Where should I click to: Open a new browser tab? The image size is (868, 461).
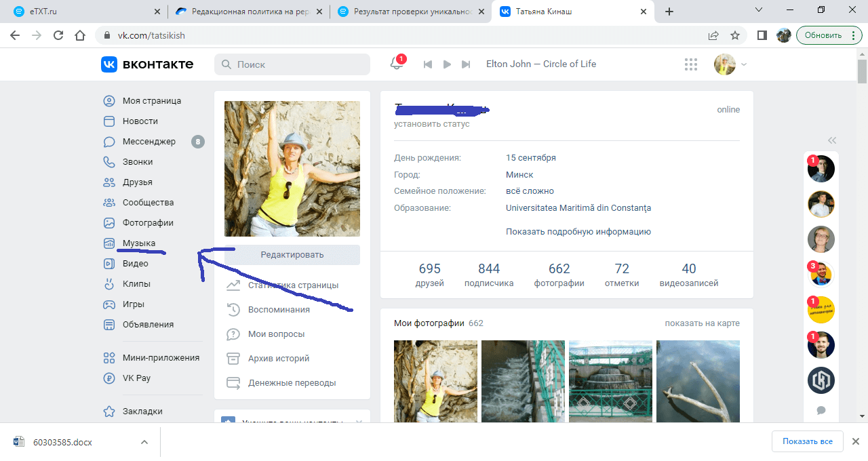pyautogui.click(x=669, y=12)
